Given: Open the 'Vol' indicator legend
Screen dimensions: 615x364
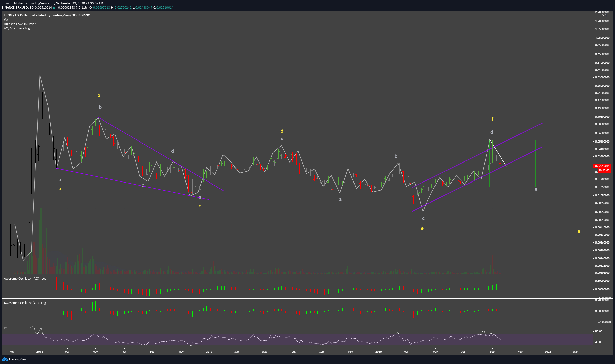Looking at the screenshot, I should pos(6,19).
